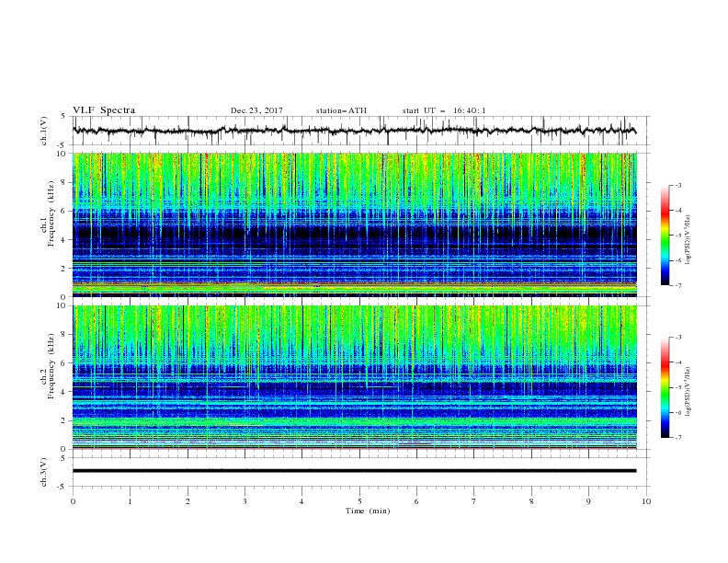The width and height of the screenshot is (728, 563).
Task: Click the flat black ch.3 voltage trace
Action: coord(354,471)
